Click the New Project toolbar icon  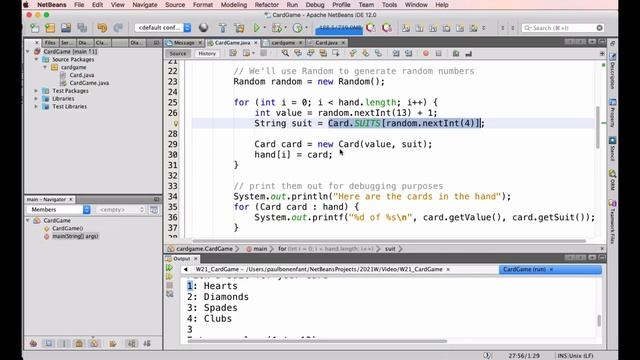[50, 28]
